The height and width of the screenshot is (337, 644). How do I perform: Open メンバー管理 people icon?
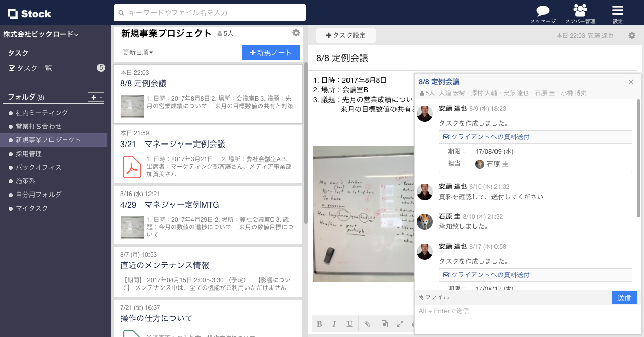580,11
